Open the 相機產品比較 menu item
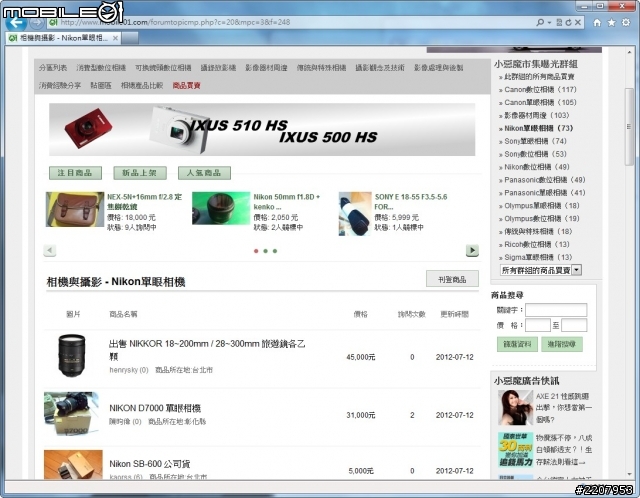Screen dimensions: 640x498 click(142, 86)
